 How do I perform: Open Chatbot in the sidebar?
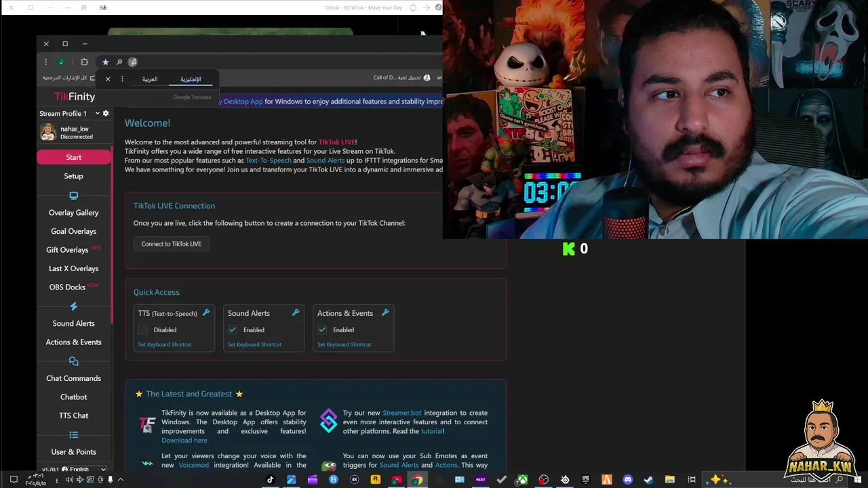coord(74,397)
